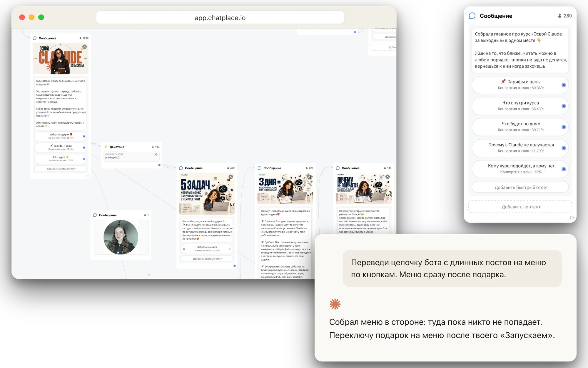
Task: Click the edit pencil icon in the Действие block
Action: pos(156,155)
